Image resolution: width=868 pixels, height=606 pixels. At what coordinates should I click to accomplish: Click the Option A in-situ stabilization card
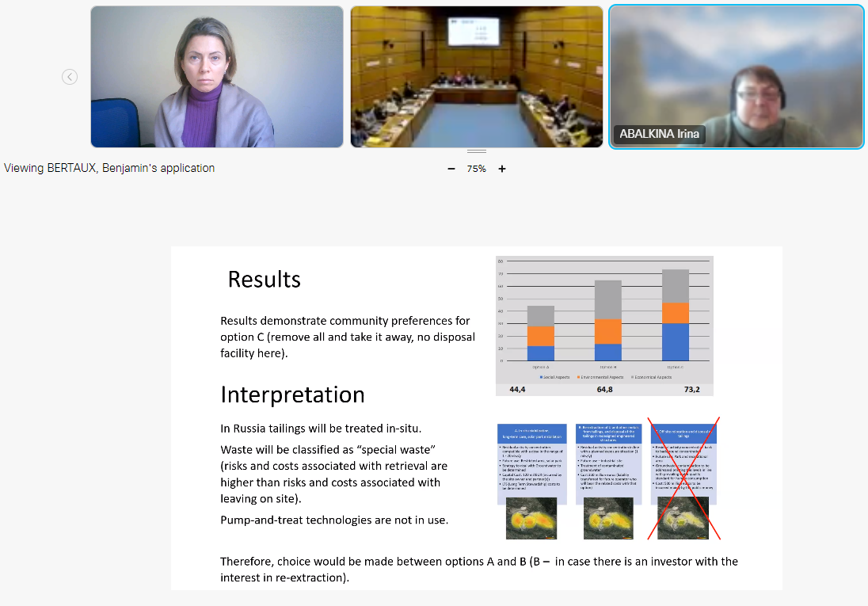pos(531,463)
